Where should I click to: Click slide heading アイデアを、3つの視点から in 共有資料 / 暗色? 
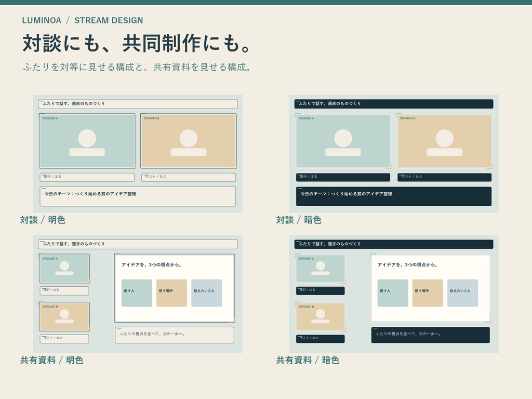408,264
